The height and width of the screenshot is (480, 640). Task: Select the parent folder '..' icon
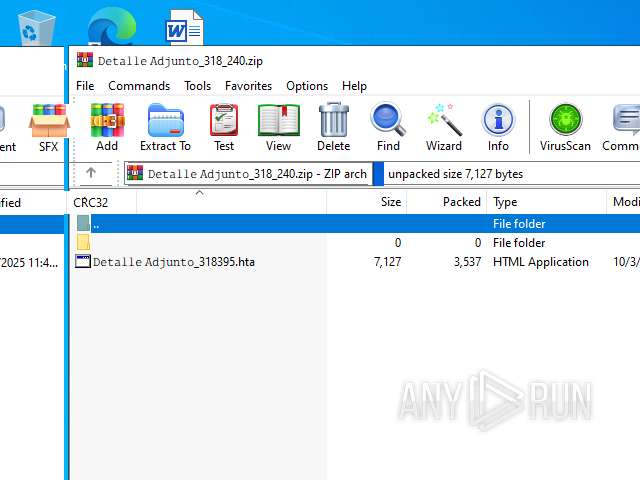83,223
